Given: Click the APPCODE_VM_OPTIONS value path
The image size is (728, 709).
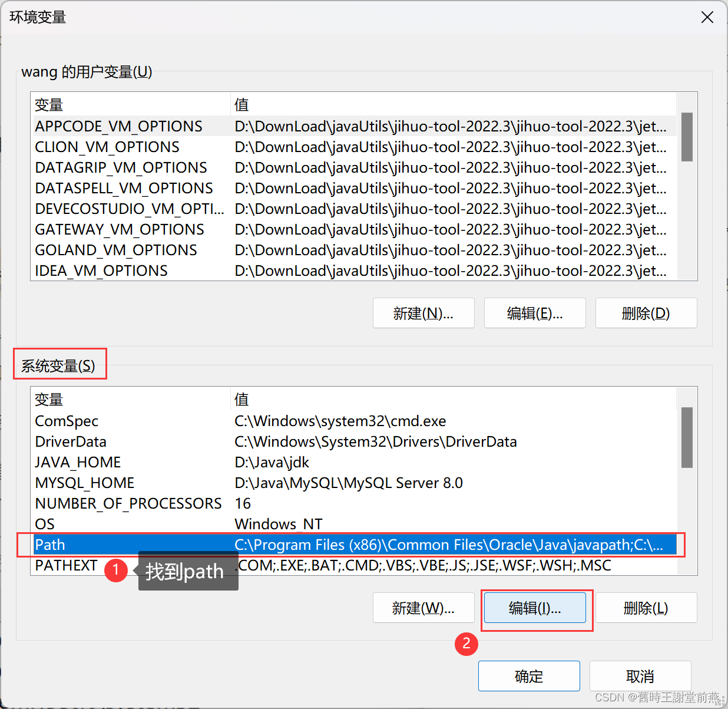Looking at the screenshot, I should (451, 126).
